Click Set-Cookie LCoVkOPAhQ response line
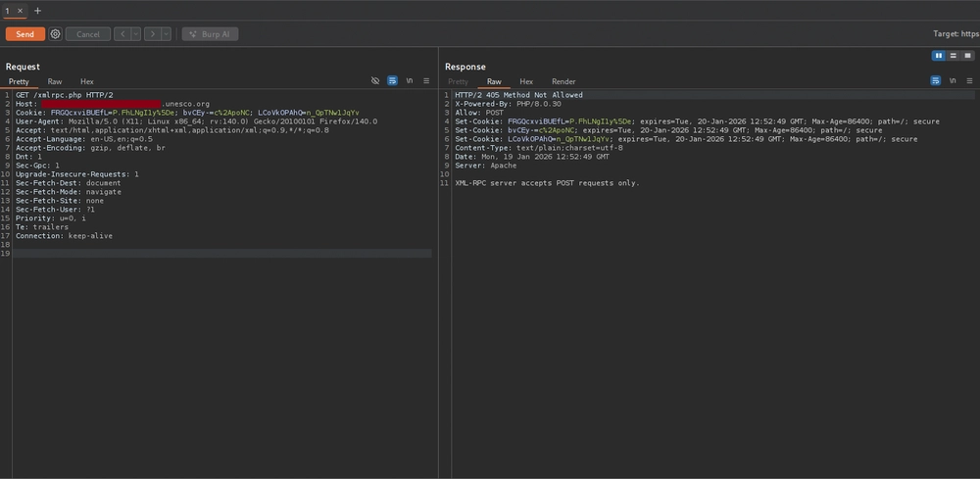 pos(686,139)
